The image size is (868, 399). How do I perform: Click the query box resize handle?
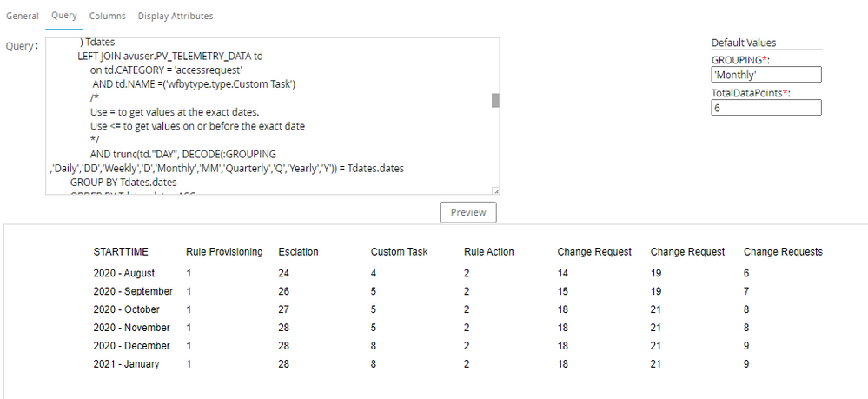pos(495,192)
